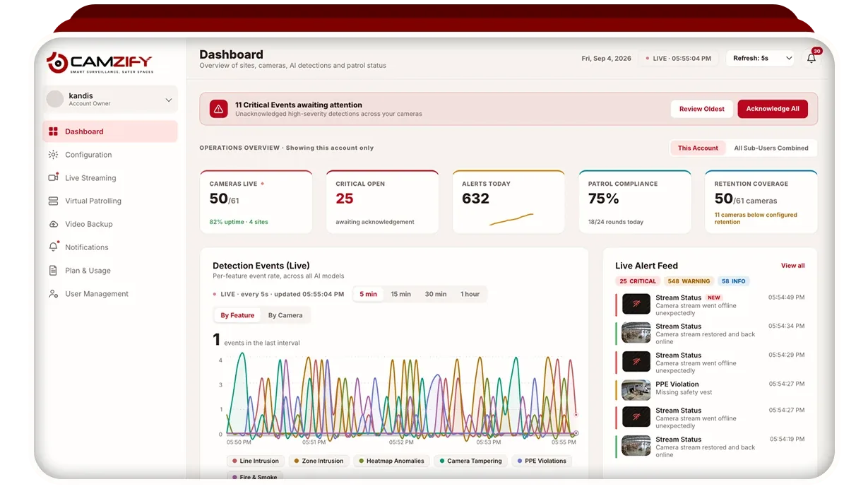Screen dimensions: 868x489
Task: Open the Plan & Usage document icon
Action: (53, 271)
